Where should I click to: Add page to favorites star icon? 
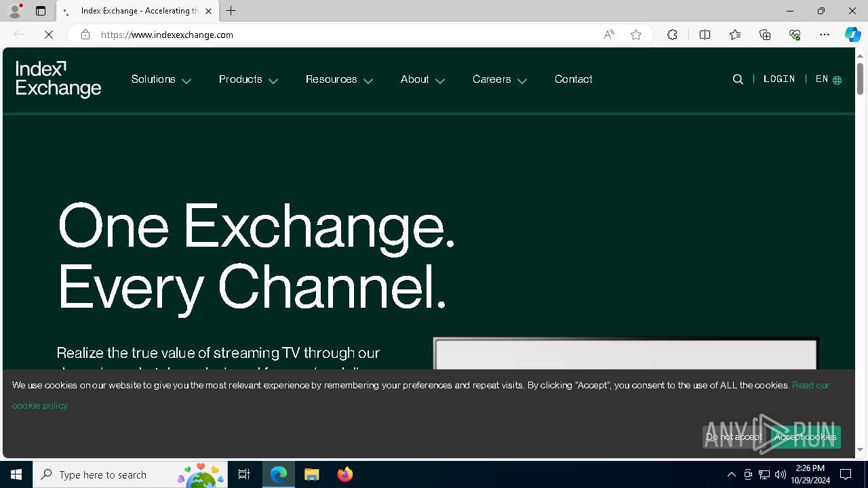[636, 35]
